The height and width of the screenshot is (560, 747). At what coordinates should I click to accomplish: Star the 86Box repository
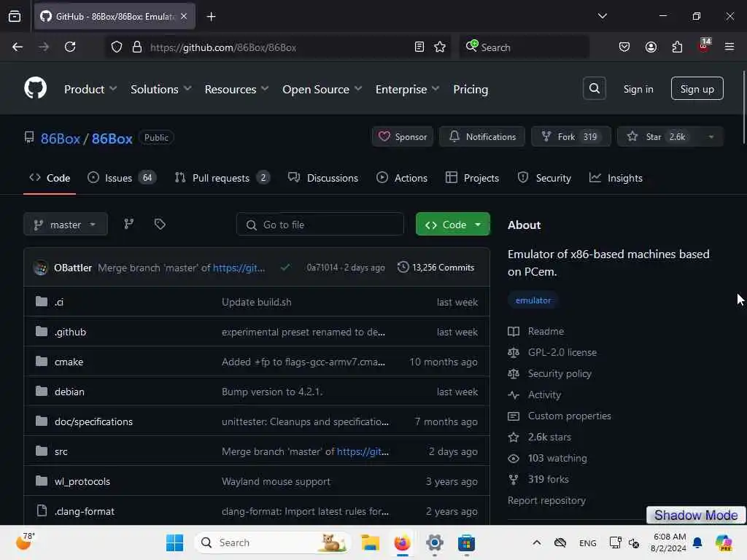(658, 136)
